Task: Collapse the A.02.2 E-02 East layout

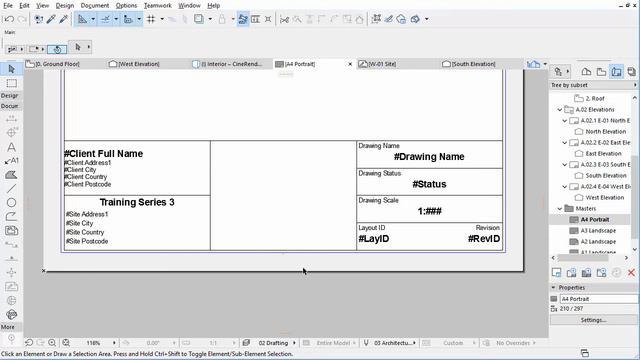Action: [564, 143]
